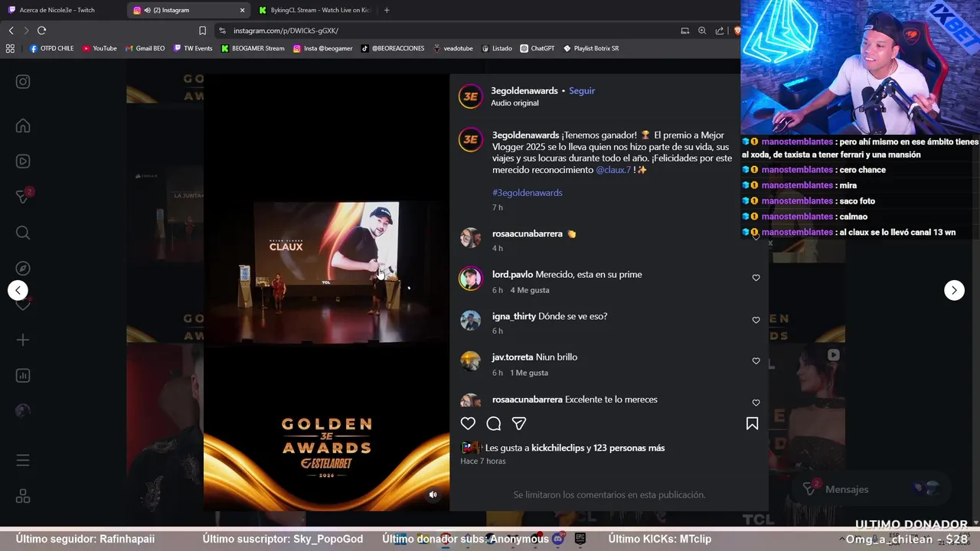Open the apps grid icon in sidebar
Image resolution: width=980 pixels, height=551 pixels.
(23, 497)
